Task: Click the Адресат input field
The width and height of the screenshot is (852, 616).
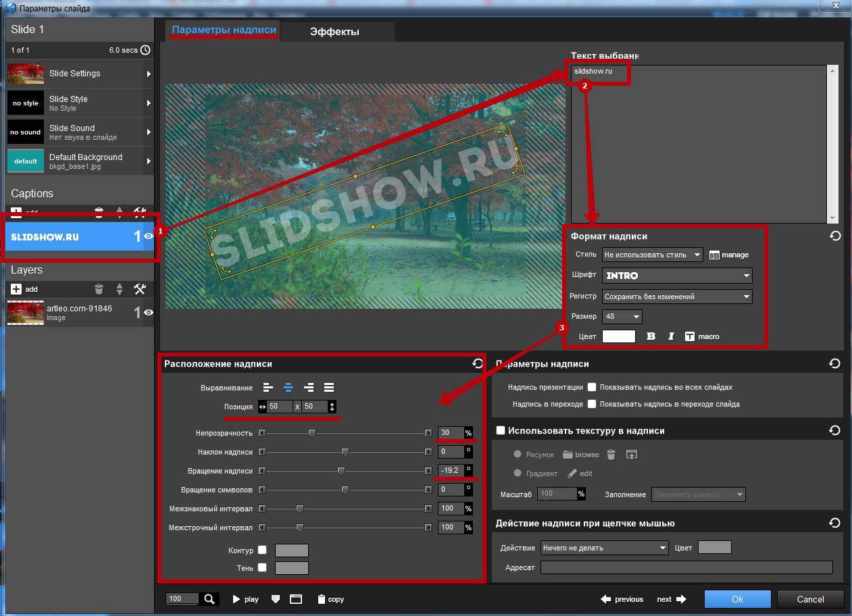Action: tap(686, 567)
